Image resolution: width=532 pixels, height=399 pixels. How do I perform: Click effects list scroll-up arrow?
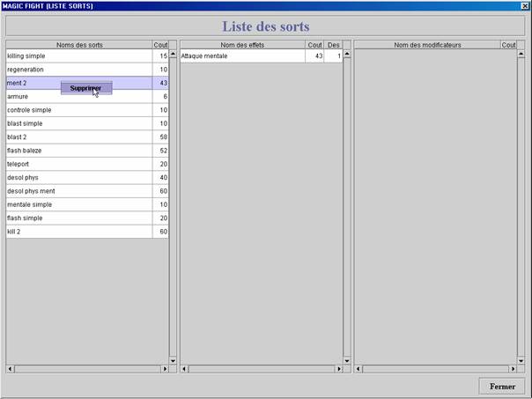(347, 54)
